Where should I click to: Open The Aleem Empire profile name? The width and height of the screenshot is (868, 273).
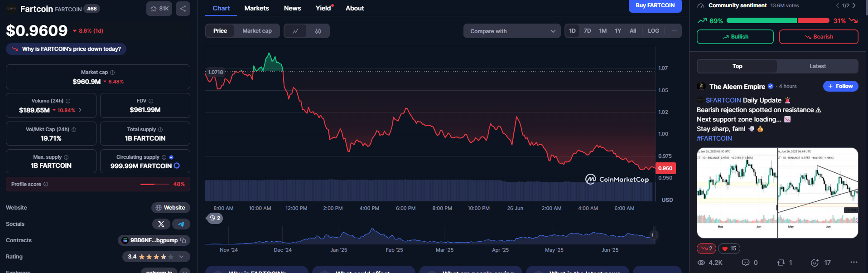pyautogui.click(x=737, y=86)
